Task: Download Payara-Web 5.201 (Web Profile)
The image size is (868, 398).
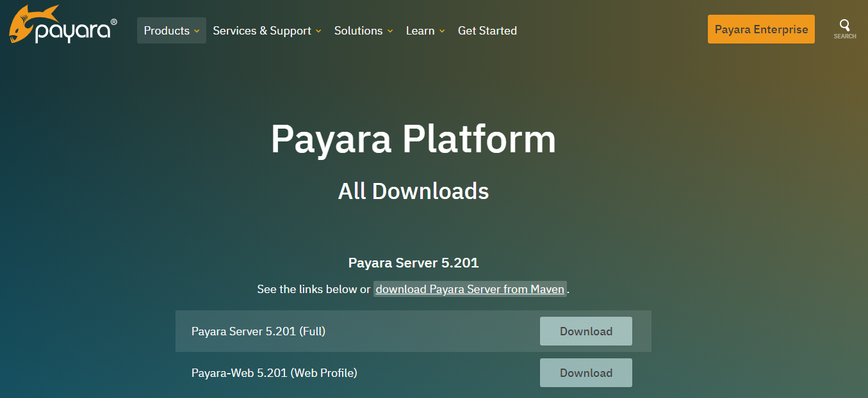Action: pos(586,373)
